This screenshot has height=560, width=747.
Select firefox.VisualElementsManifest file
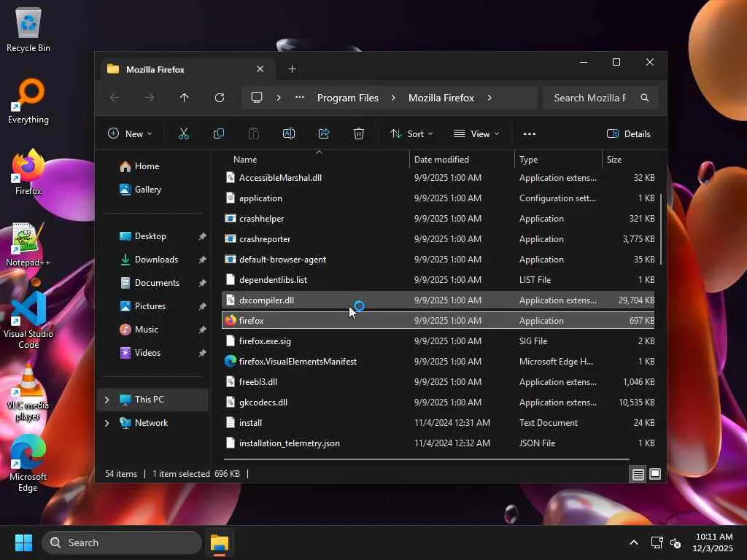[438, 362]
